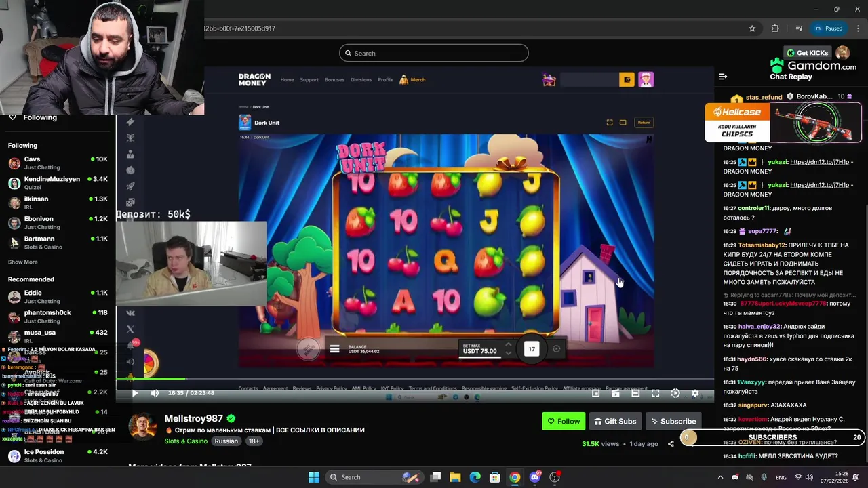
Task: Switch to theater mode
Action: pyautogui.click(x=635, y=393)
